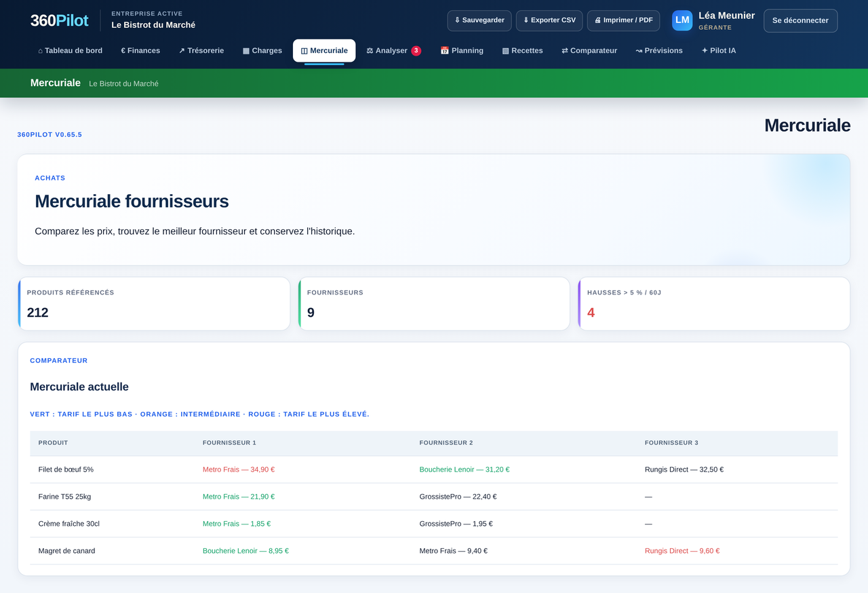The width and height of the screenshot is (868, 593).
Task: Click the red Analyser notification badge
Action: tap(416, 51)
